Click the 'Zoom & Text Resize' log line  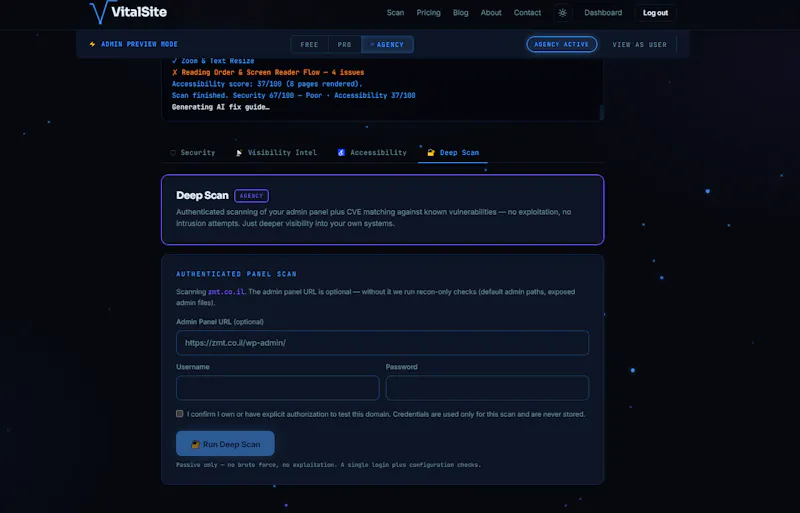tap(213, 61)
